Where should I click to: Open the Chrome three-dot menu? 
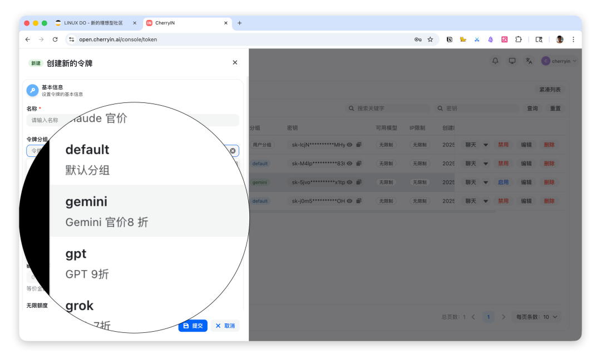click(x=573, y=40)
